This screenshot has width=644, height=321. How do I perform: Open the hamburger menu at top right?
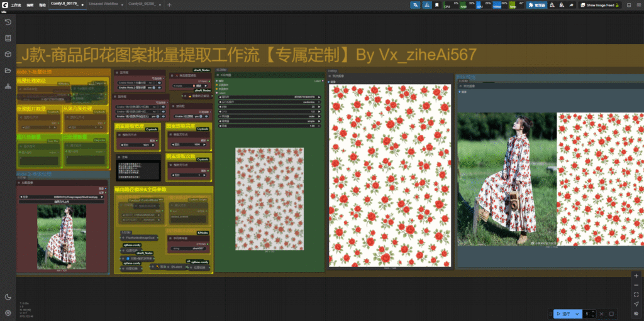tap(639, 5)
